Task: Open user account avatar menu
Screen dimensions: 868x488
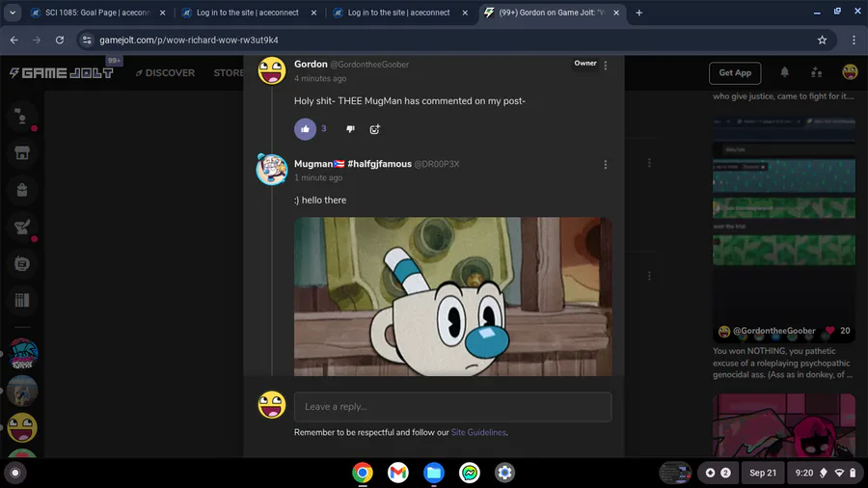Action: coord(850,72)
